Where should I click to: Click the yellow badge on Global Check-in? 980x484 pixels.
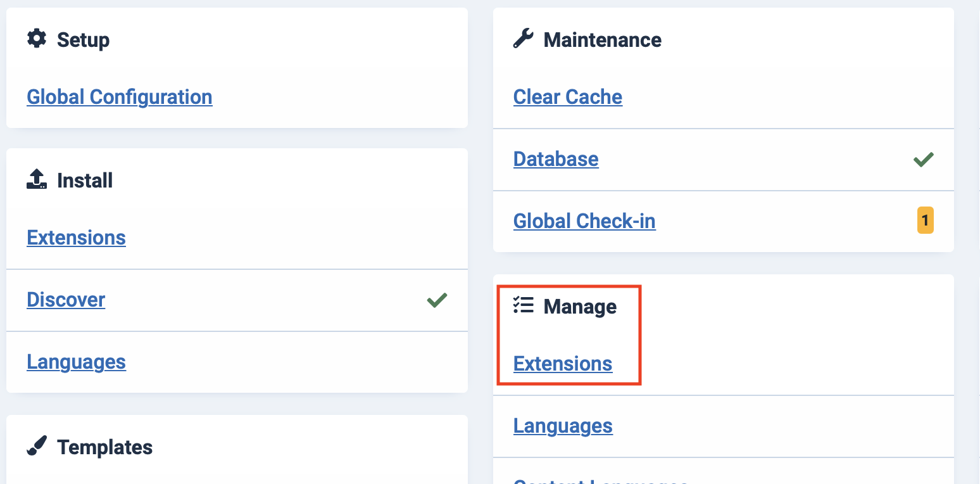(x=925, y=220)
